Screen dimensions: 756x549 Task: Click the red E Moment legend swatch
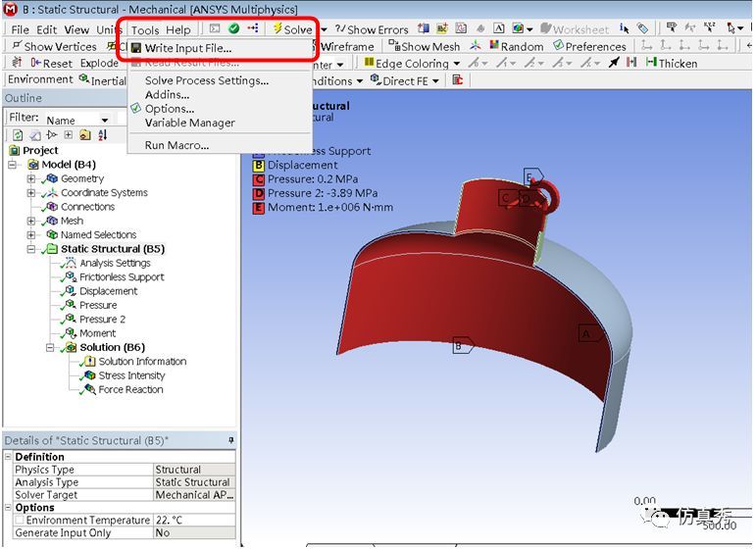point(259,208)
